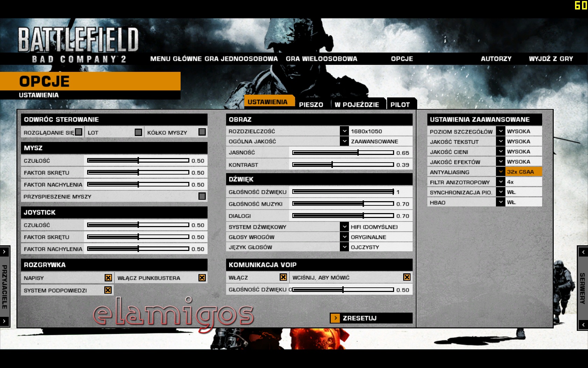Adjust the joystick Czułość slider
The width and height of the screenshot is (588, 368).
138,225
